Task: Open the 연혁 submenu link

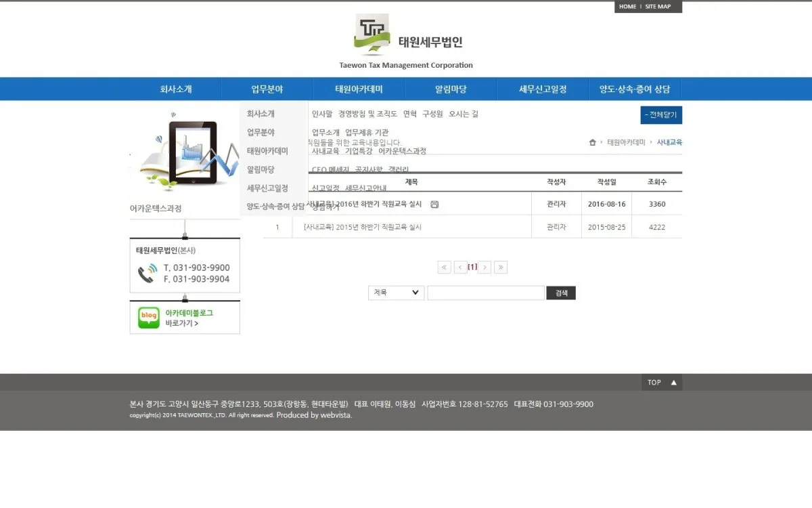Action: click(410, 114)
